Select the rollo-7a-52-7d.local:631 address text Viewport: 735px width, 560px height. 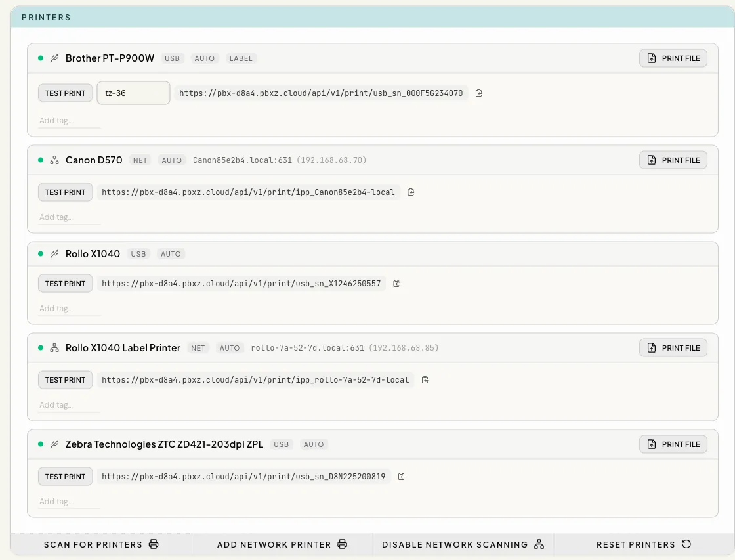coord(308,347)
